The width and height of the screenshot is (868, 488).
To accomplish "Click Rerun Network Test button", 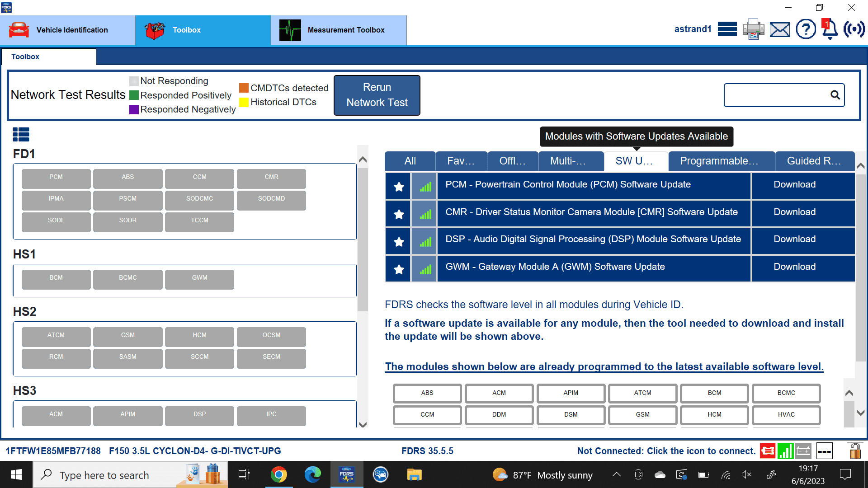I will 377,95.
